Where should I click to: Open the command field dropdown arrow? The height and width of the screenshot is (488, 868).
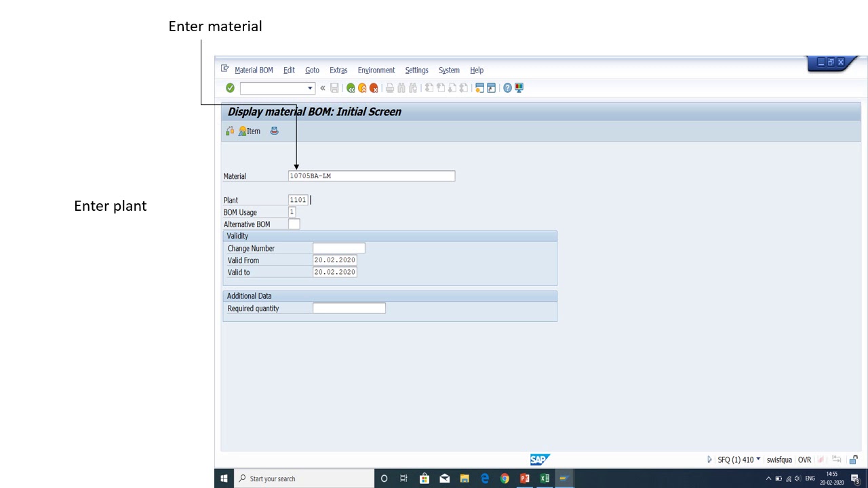pyautogui.click(x=311, y=88)
